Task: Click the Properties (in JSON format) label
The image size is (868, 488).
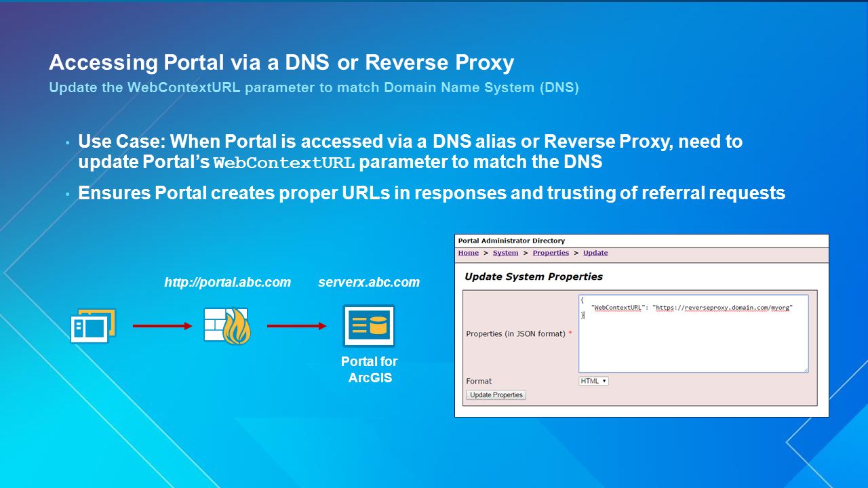Action: pos(519,333)
